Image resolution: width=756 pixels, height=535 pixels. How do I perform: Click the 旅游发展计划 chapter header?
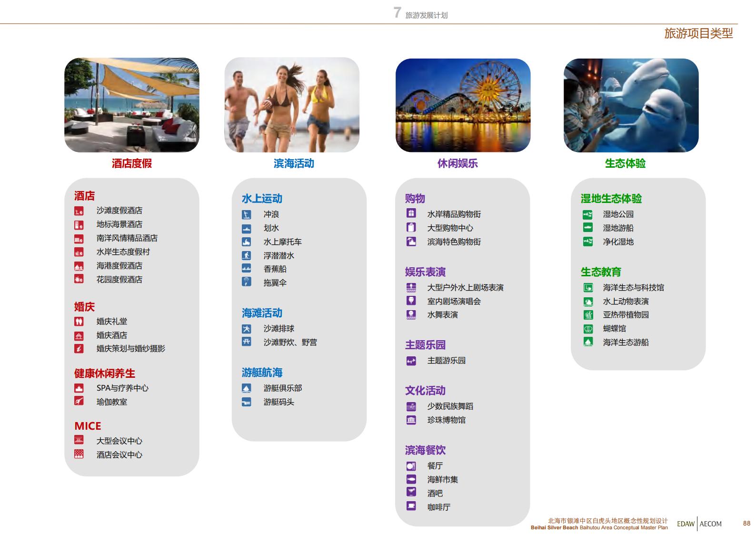click(426, 15)
